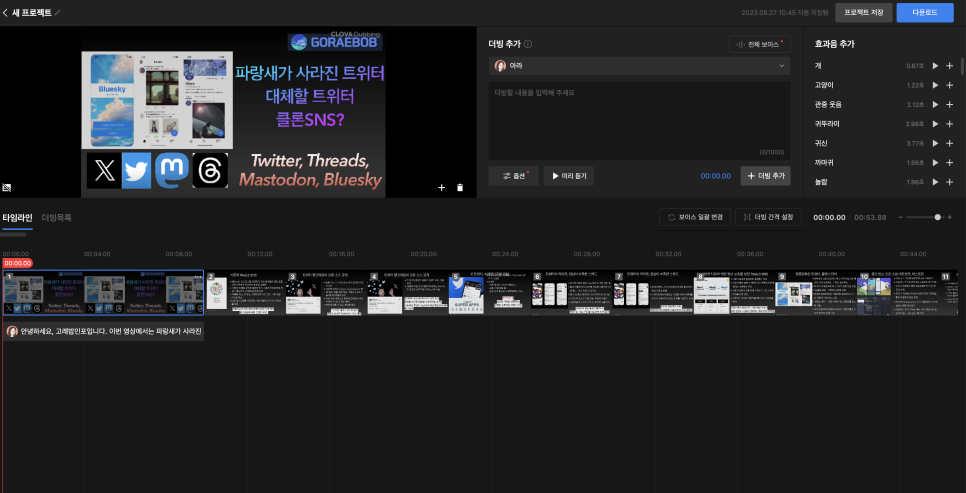Click the red 00:00.00 playhead marker
The width and height of the screenshot is (966, 493).
pos(18,263)
